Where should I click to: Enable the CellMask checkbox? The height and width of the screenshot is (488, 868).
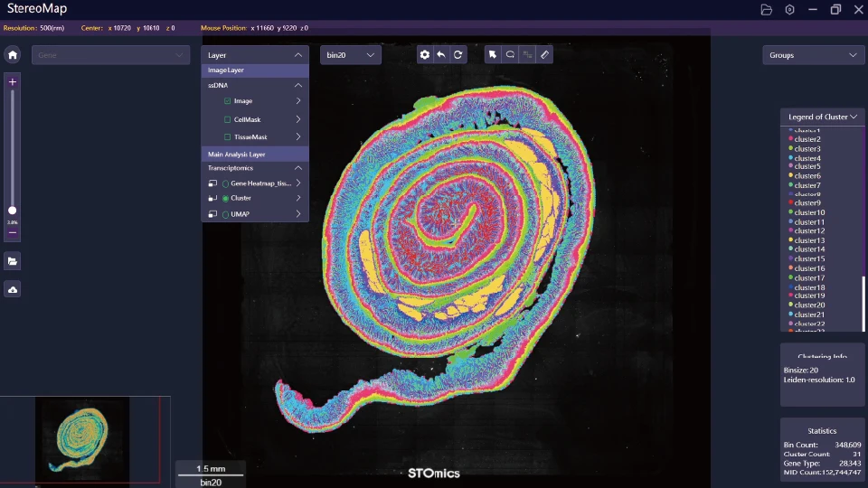(x=228, y=119)
